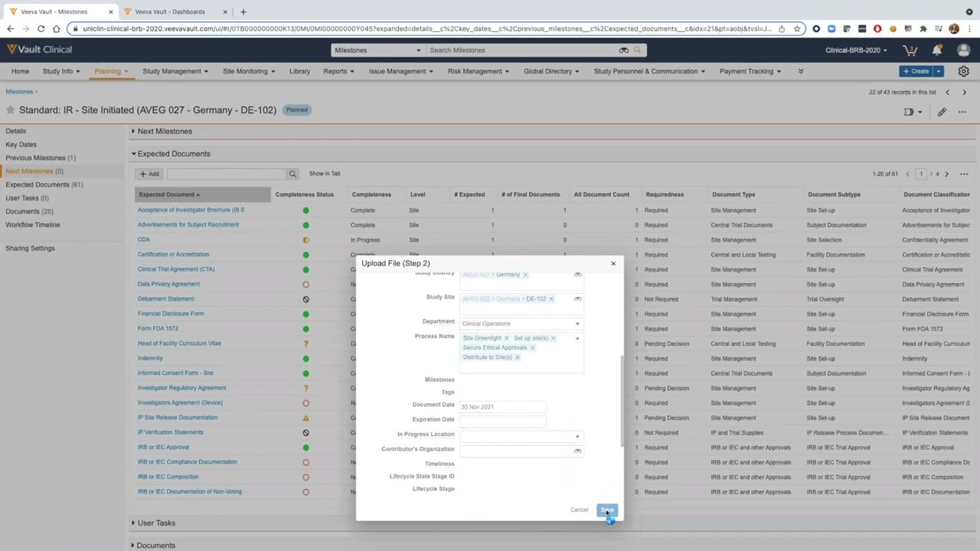Remove DE-102 study site tag
This screenshot has height=551, width=980.
[x=550, y=299]
